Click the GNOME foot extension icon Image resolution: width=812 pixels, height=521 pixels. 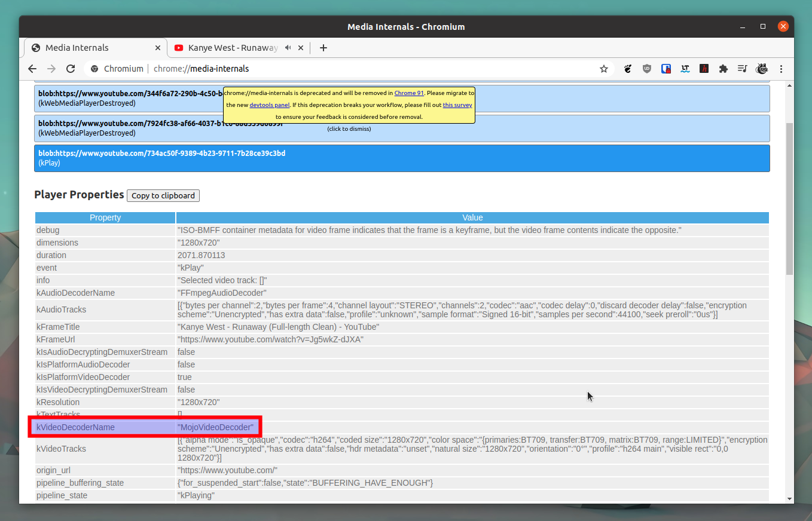(x=627, y=68)
